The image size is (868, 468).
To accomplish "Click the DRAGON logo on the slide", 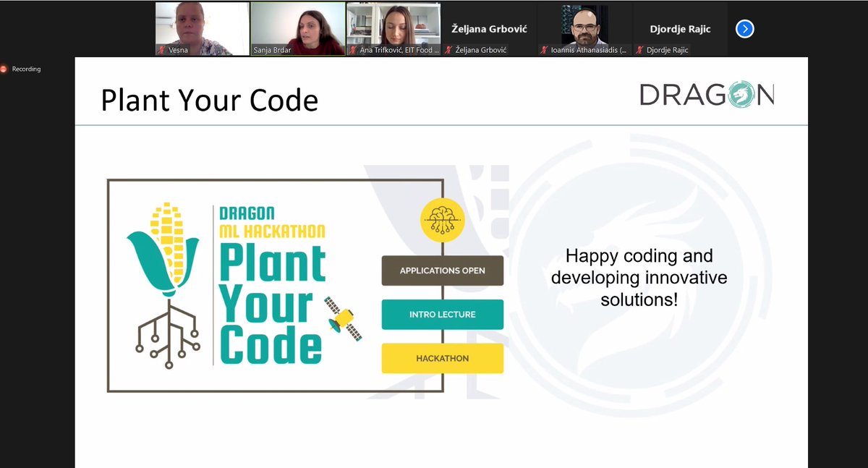I will 707,95.
